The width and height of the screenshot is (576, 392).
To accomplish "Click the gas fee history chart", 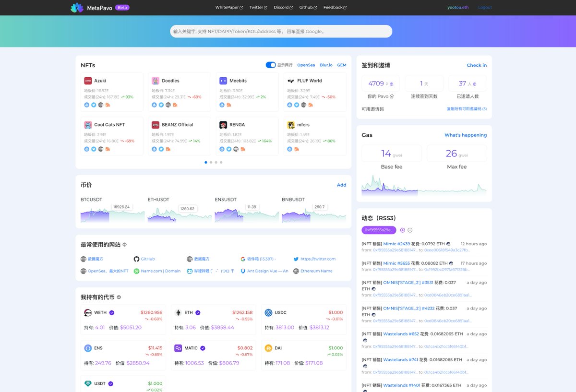I will point(424,185).
